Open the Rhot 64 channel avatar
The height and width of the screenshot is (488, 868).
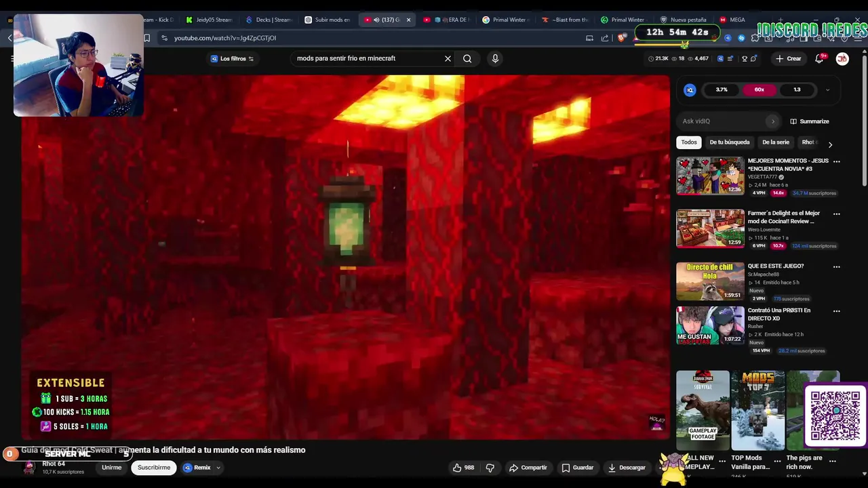coord(29,468)
